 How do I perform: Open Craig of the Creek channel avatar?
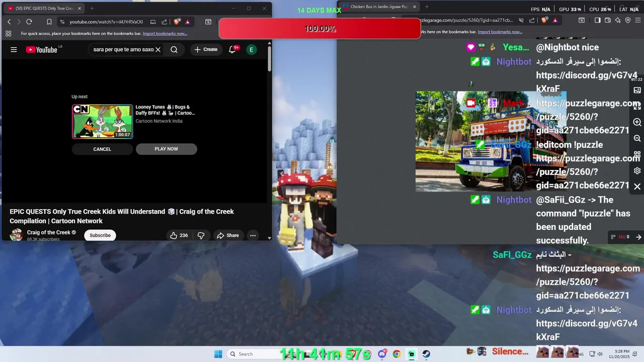tap(16, 235)
